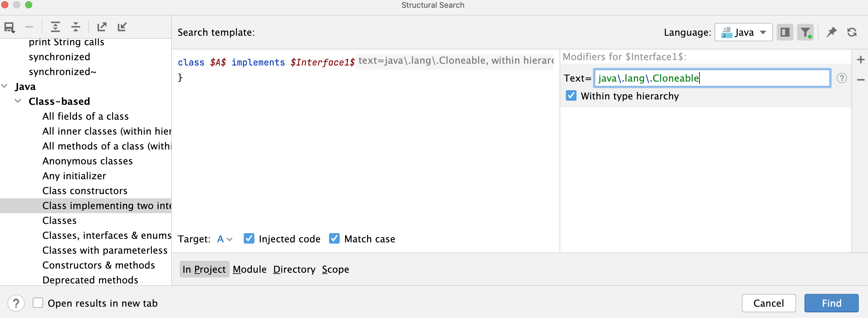The height and width of the screenshot is (318, 868).
Task: Toggle the filter panel visibility
Action: (x=805, y=32)
